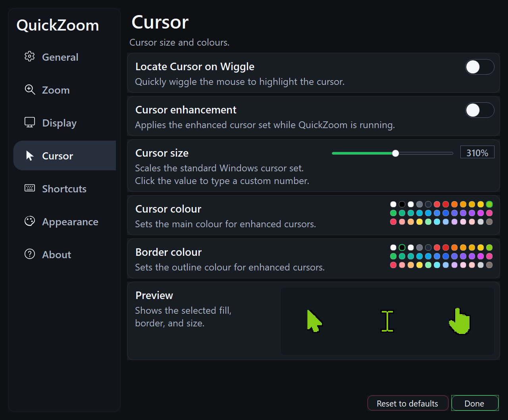Viewport: 508px width, 420px height.
Task: Click the green arrow pointer preview
Action: click(314, 321)
